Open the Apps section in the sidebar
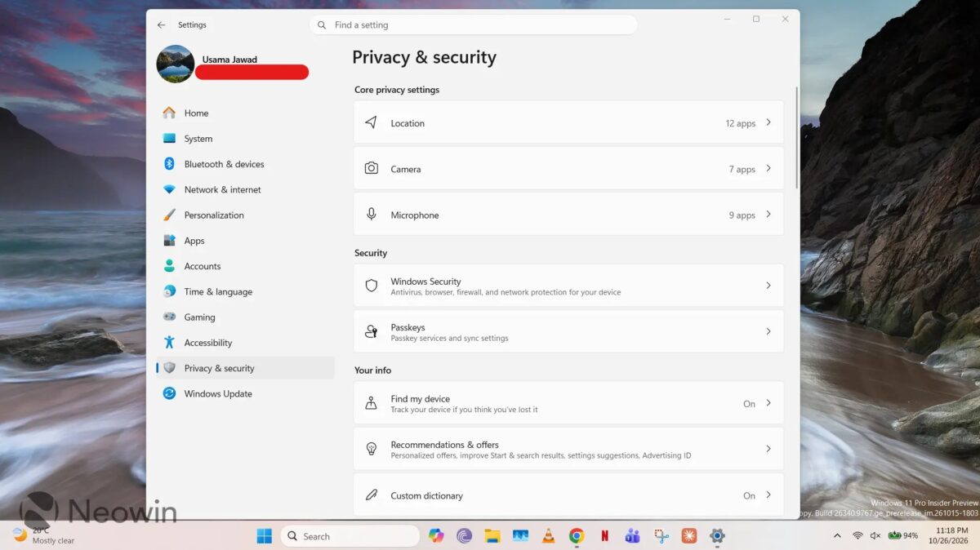 click(x=245, y=241)
